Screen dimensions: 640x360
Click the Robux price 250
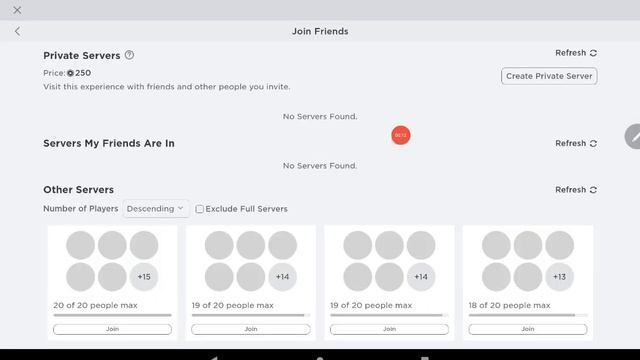[x=79, y=73]
